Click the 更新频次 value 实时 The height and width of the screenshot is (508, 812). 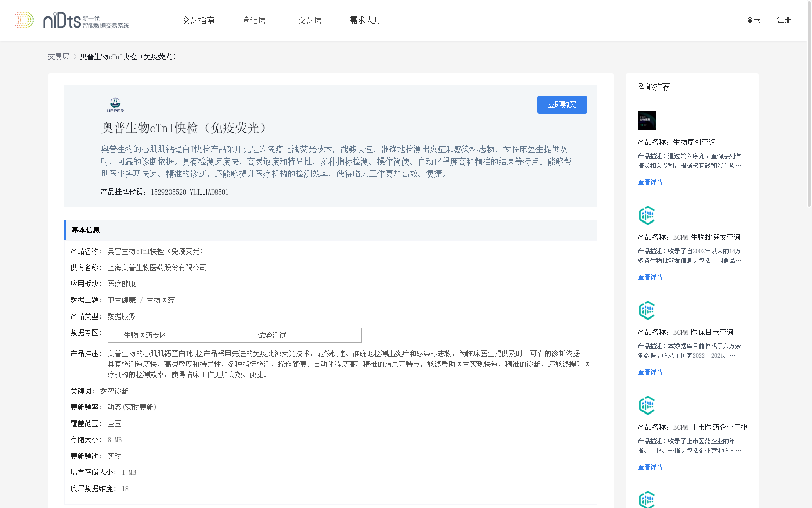pyautogui.click(x=114, y=456)
